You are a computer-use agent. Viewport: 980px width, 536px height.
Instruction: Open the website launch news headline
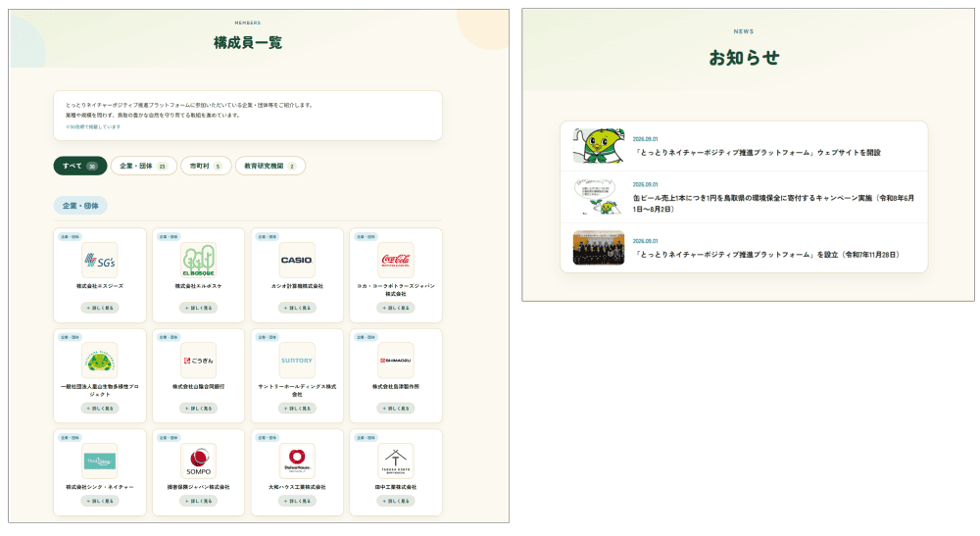tap(758, 153)
